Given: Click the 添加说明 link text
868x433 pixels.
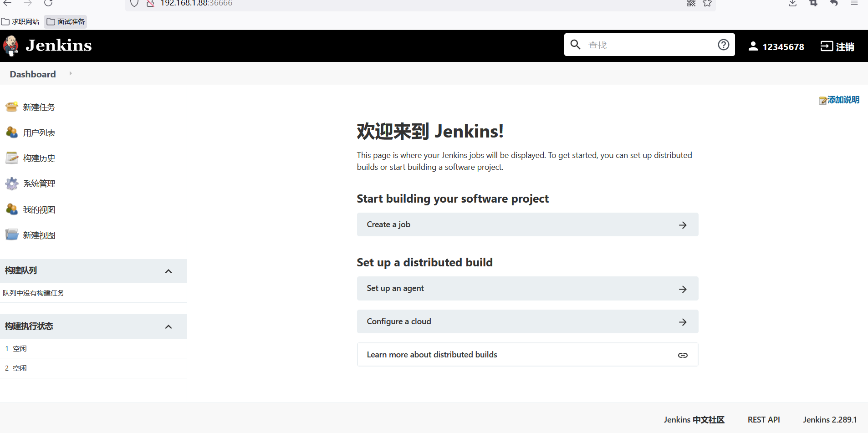Looking at the screenshot, I should pos(843,100).
